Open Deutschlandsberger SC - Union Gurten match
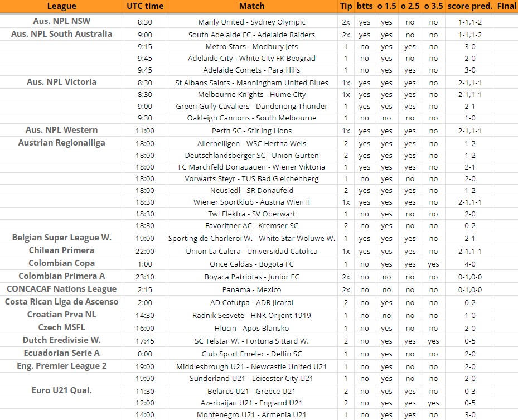518x420 pixels. click(x=251, y=155)
